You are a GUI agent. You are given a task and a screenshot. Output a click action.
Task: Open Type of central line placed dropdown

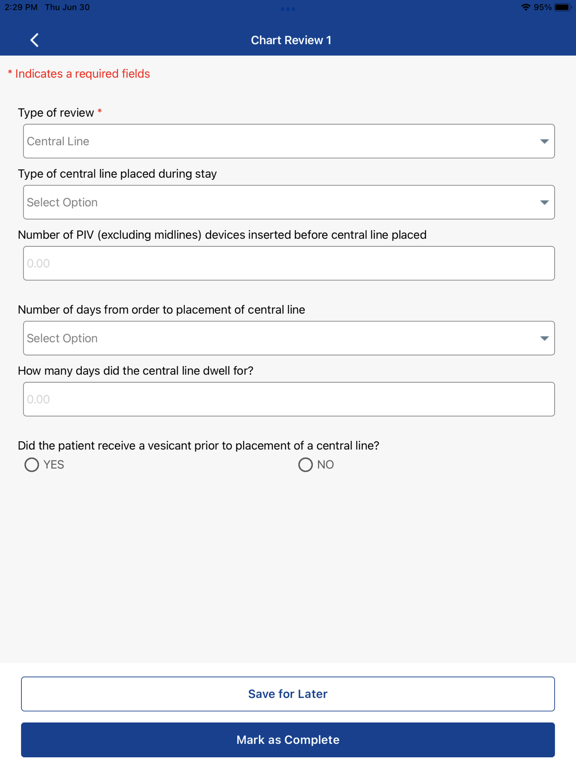click(x=289, y=202)
